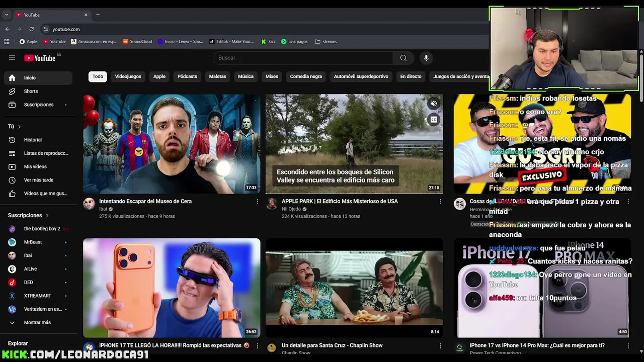This screenshot has width=644, height=362.
Task: Open Historial in sidebar
Action: (38, 140)
